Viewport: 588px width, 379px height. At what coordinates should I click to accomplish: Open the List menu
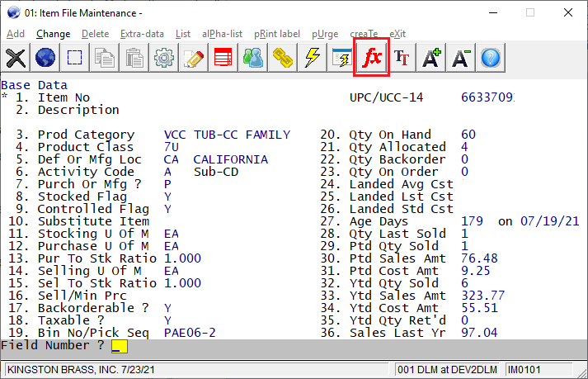(183, 34)
